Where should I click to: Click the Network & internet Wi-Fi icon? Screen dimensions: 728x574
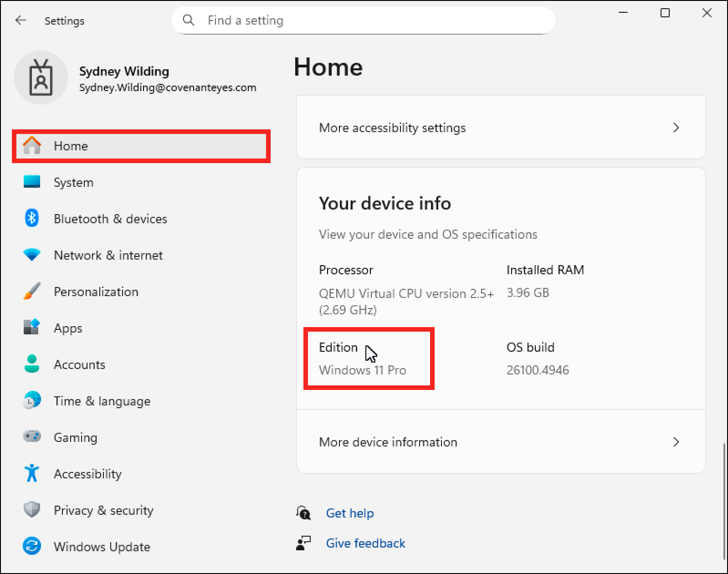(31, 255)
